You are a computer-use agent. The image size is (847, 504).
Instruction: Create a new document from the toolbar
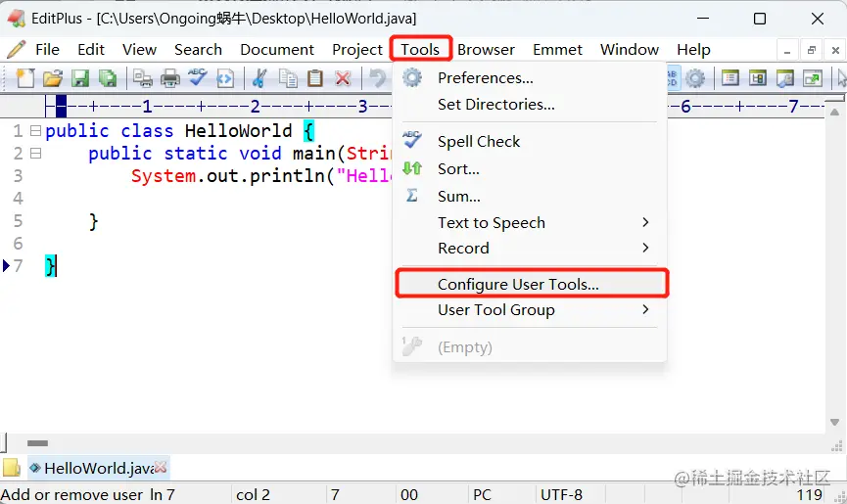click(x=24, y=78)
